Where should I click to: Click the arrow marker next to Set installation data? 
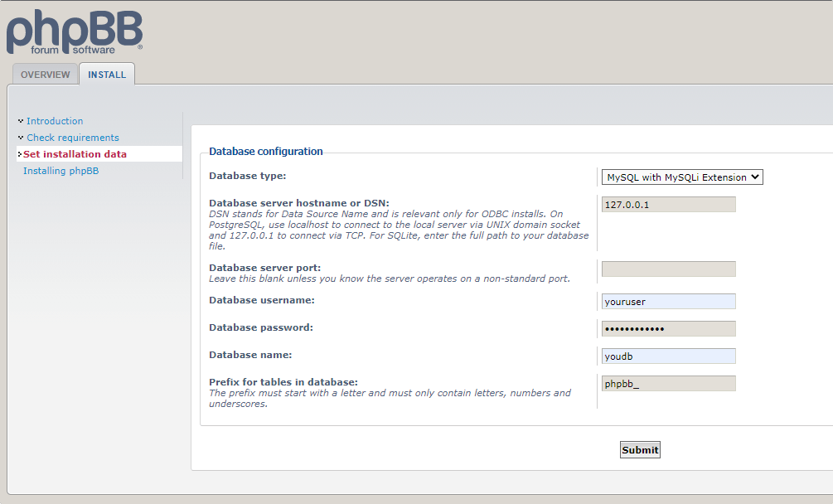(x=21, y=153)
